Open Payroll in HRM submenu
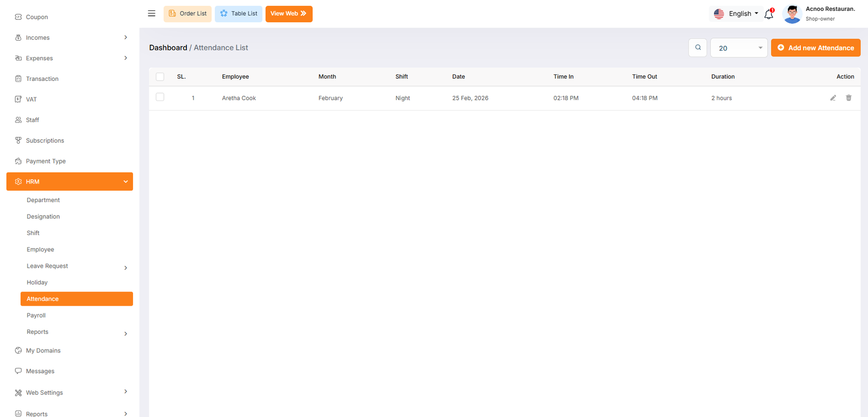Image resolution: width=868 pixels, height=417 pixels. click(x=36, y=315)
